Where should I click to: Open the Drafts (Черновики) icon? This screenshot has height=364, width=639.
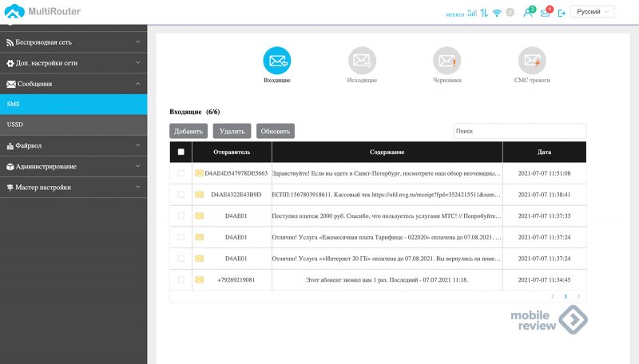447,61
